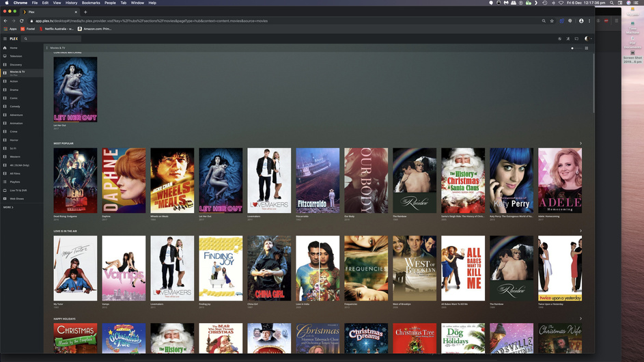Open Playlists in the sidebar
This screenshot has height=362, width=644.
point(21,182)
